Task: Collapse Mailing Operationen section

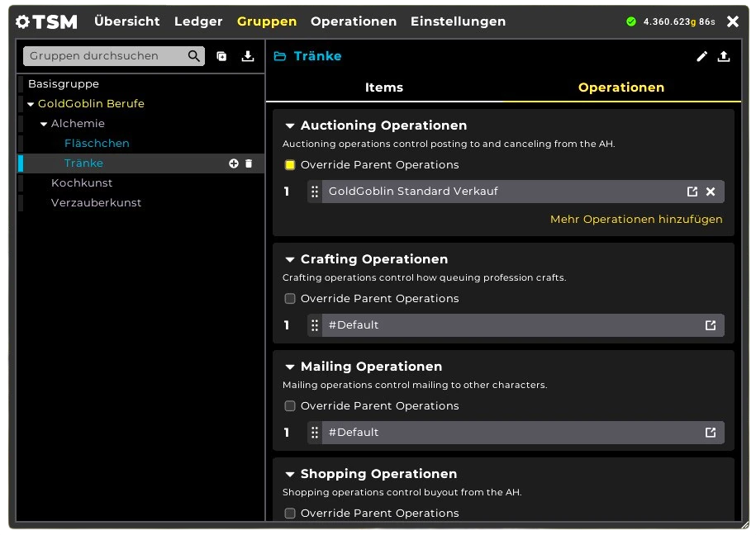Action: pos(290,367)
